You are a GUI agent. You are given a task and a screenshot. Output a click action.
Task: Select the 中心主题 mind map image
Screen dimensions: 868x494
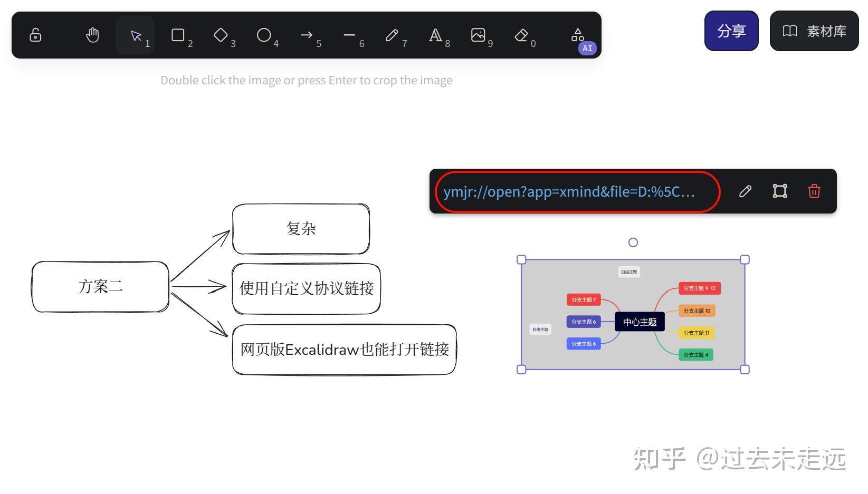tap(633, 315)
